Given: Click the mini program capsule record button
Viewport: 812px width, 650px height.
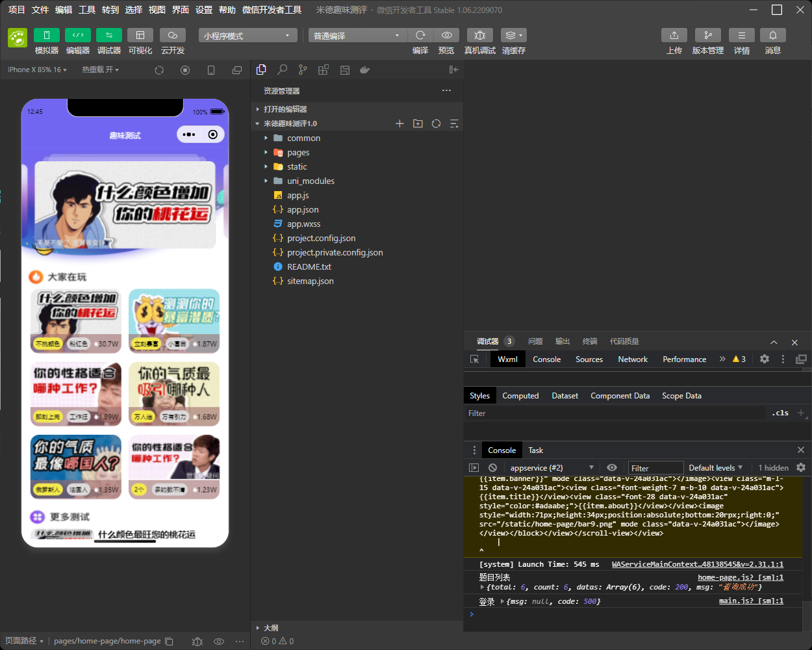Looking at the screenshot, I should [213, 135].
